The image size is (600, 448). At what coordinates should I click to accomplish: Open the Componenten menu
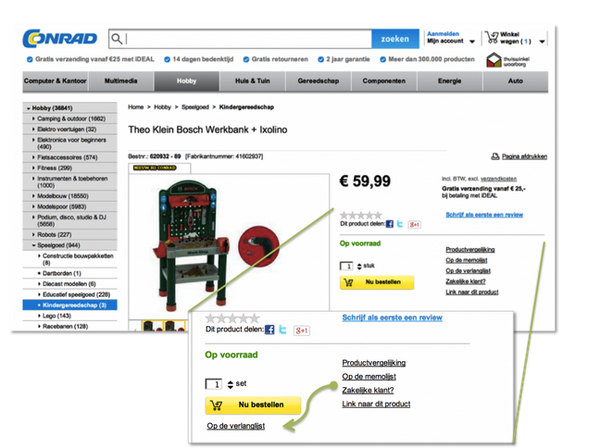pyautogui.click(x=384, y=81)
